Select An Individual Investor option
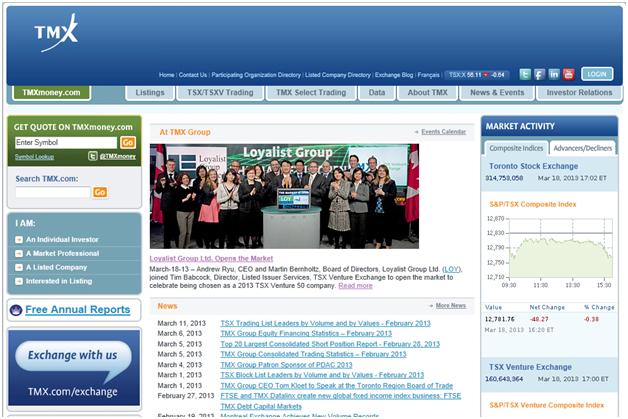Image resolution: width=628 pixels, height=419 pixels. (62, 240)
